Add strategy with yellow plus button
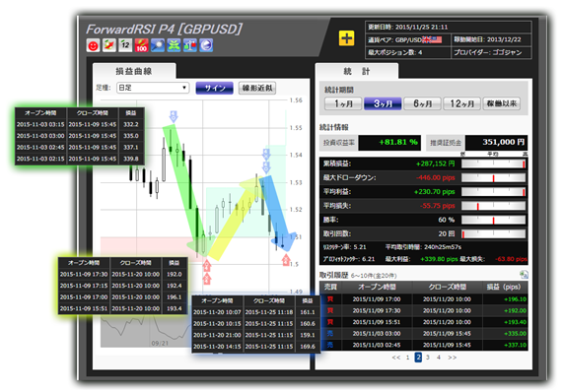The image size is (563, 392). [x=346, y=38]
